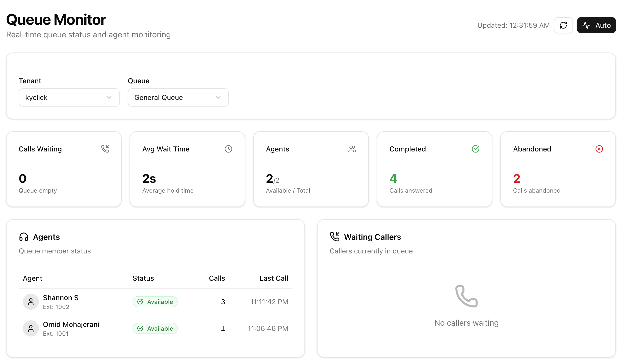Click the No callers waiting text
Screen dimensions: 625x364
466,323
